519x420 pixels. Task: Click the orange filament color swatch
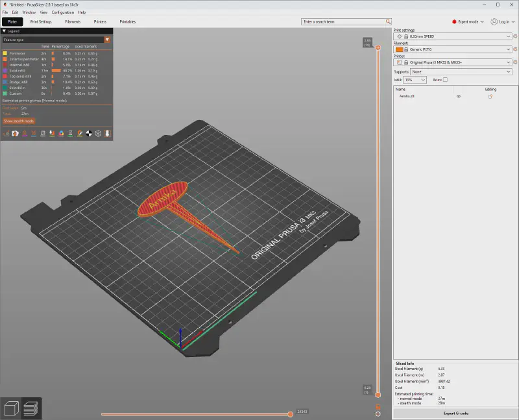click(399, 49)
